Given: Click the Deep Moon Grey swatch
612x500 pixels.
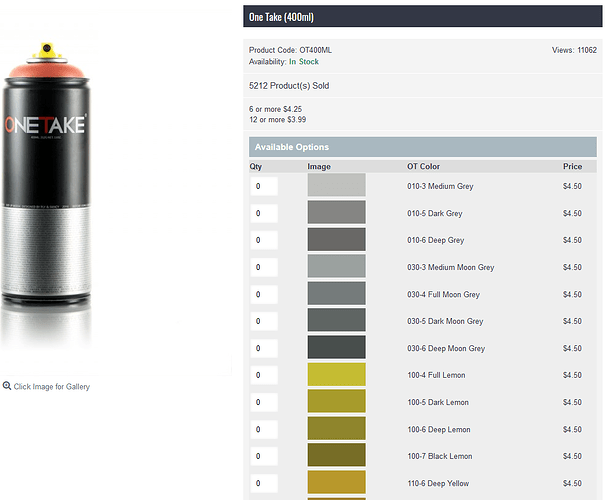Looking at the screenshot, I should coord(336,347).
